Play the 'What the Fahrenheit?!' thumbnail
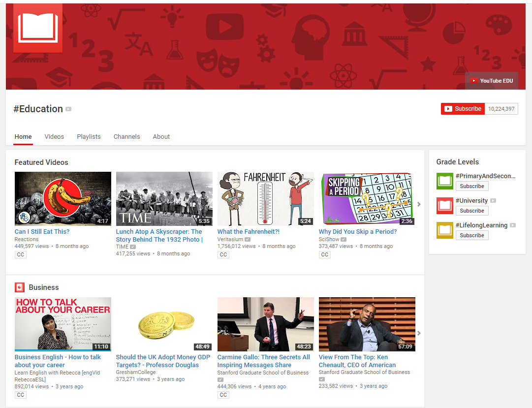Image resolution: width=532 pixels, height=408 pixels. click(266, 198)
